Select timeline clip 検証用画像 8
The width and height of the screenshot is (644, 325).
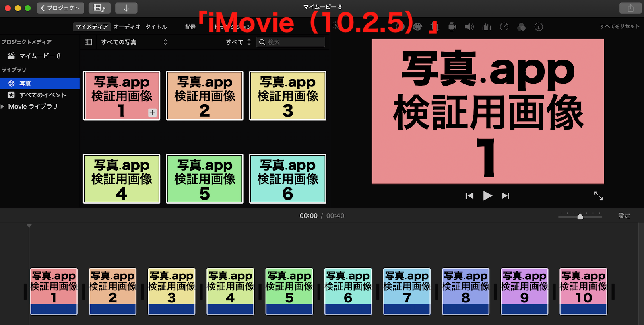pos(466,292)
